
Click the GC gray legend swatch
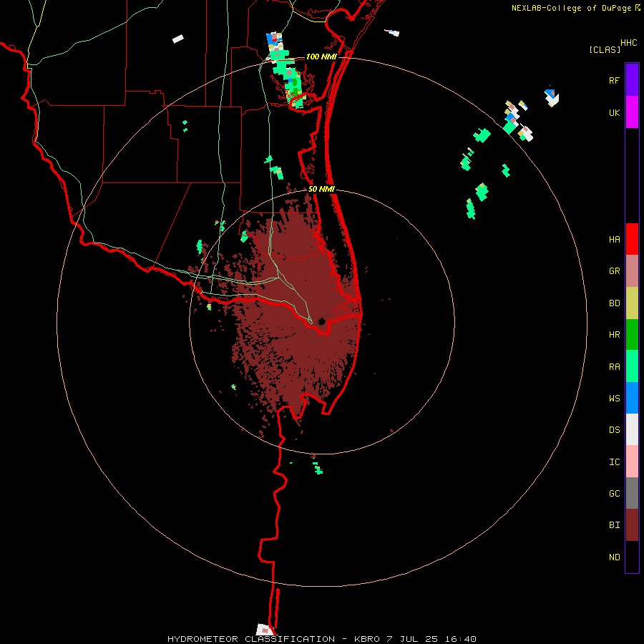click(632, 493)
